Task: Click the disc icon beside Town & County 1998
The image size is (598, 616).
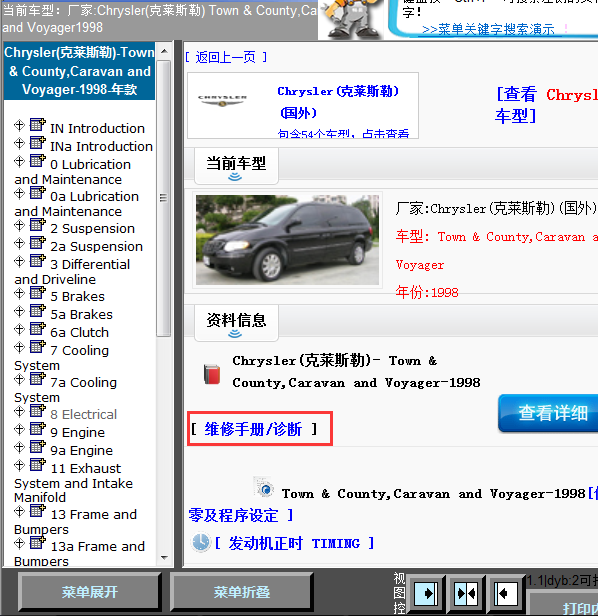Action: [x=264, y=488]
